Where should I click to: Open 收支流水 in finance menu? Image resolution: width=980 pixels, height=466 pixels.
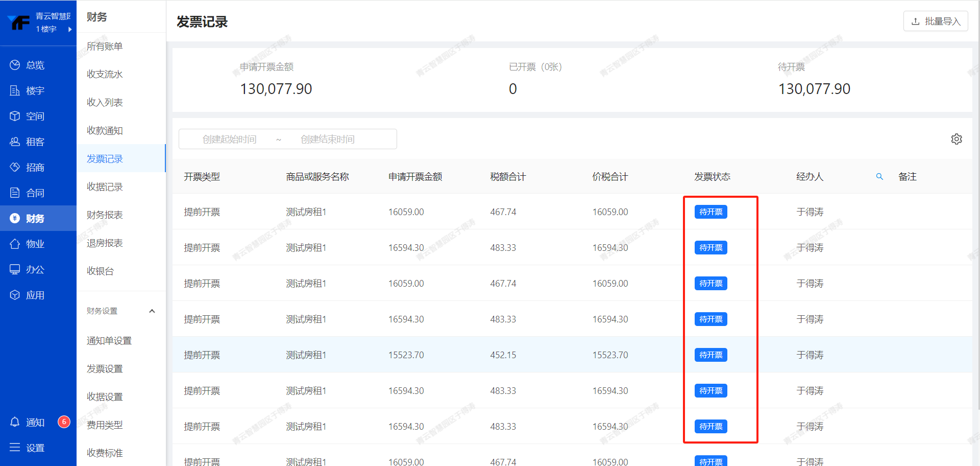105,74
